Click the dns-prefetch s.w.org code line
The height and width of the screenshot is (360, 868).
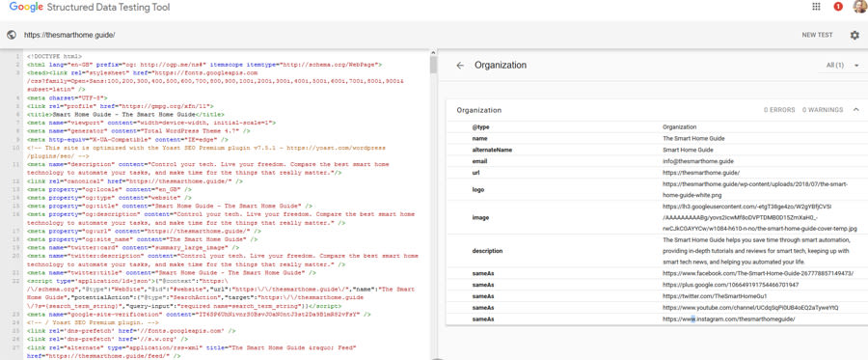click(107, 339)
